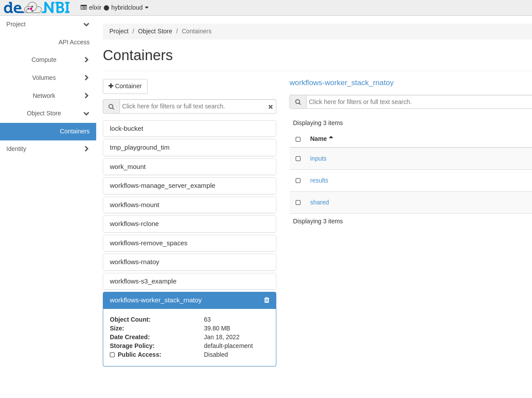532x398 pixels.
Task: Clear the container filter with the X icon
Action: 271,107
